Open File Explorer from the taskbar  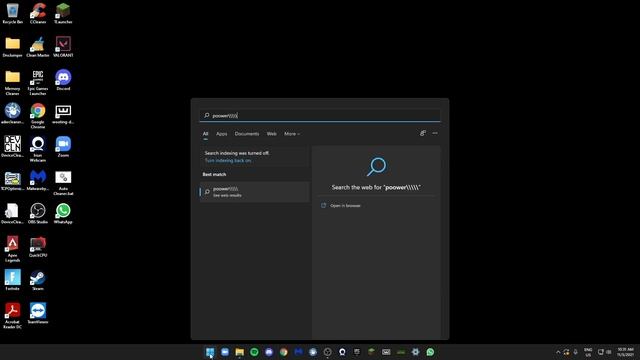click(x=240, y=352)
